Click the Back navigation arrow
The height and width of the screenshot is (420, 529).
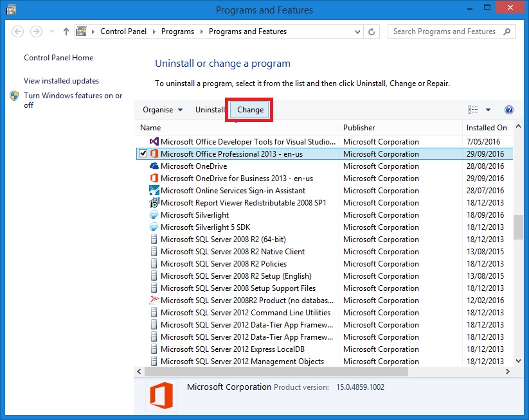(17, 31)
